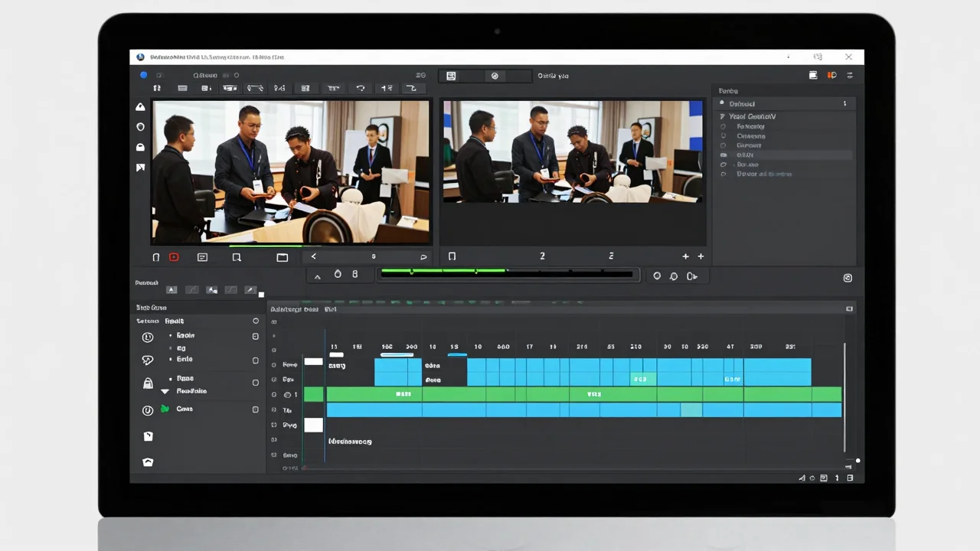Click the caption box icon below the left preview
Screen dimensions: 980x551
pos(202,257)
